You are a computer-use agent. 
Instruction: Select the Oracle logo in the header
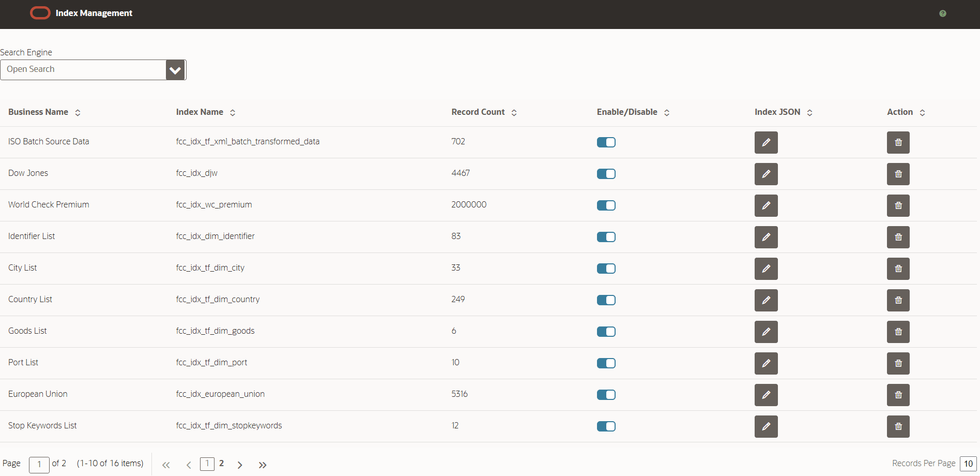click(40, 13)
